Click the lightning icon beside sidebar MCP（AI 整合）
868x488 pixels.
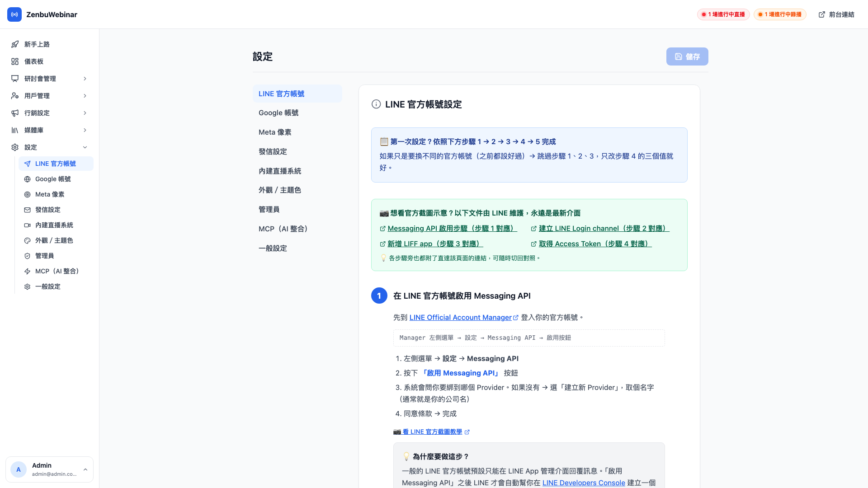coord(28,271)
